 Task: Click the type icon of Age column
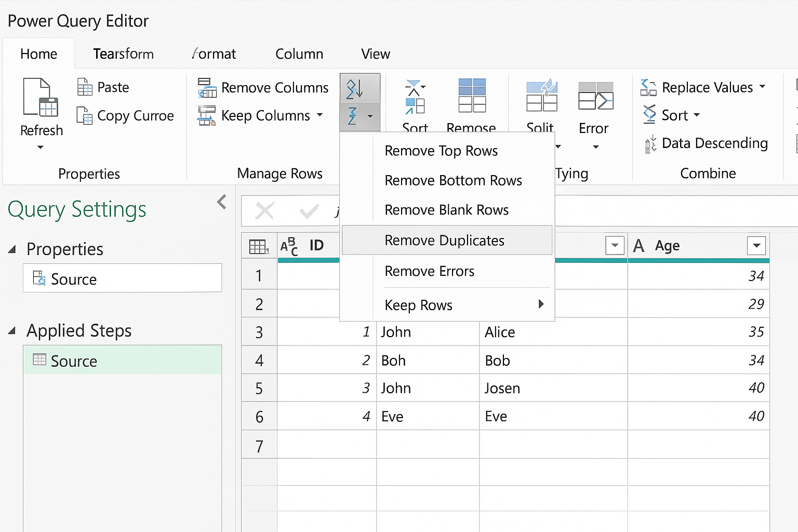tap(639, 246)
